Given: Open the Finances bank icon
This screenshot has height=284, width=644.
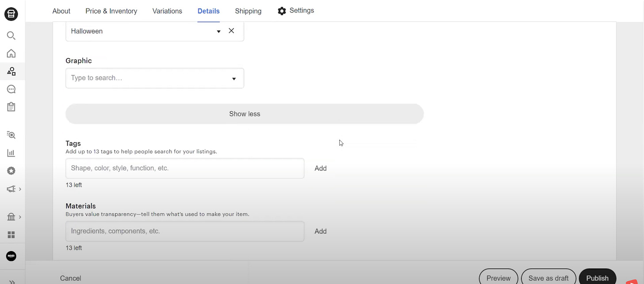Looking at the screenshot, I should (x=11, y=217).
